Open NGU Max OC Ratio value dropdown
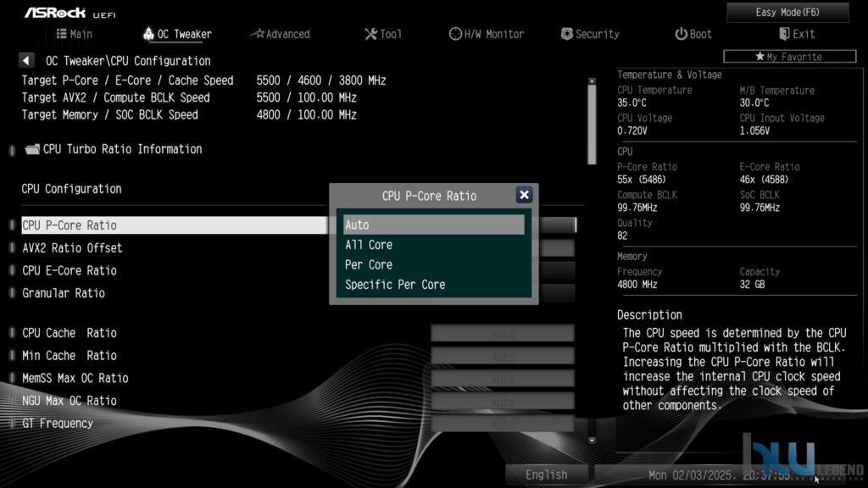The width and height of the screenshot is (868, 488). click(x=503, y=402)
